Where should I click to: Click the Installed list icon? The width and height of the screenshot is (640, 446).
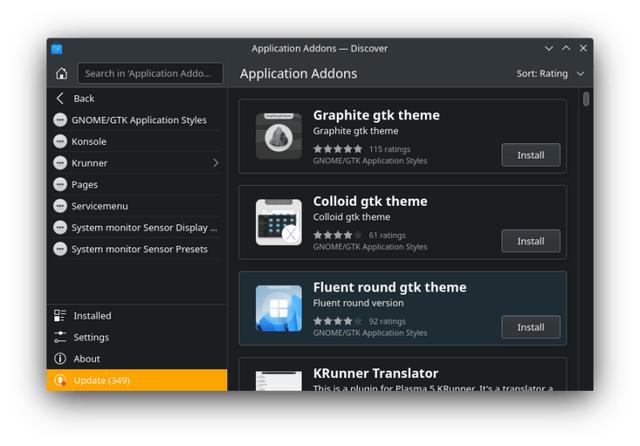pyautogui.click(x=60, y=315)
